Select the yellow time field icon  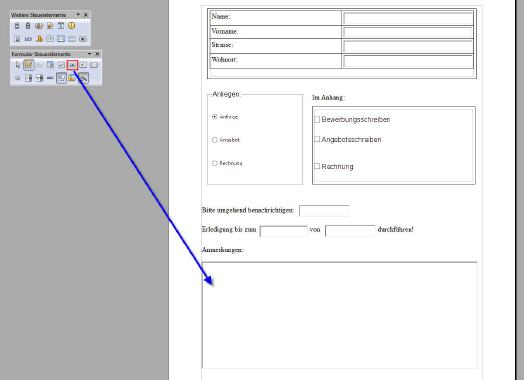coord(72,25)
